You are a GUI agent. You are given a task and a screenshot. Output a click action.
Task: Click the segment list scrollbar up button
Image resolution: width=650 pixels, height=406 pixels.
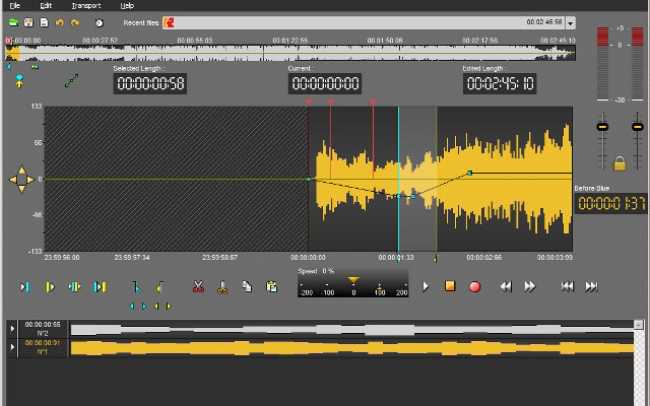coord(639,324)
